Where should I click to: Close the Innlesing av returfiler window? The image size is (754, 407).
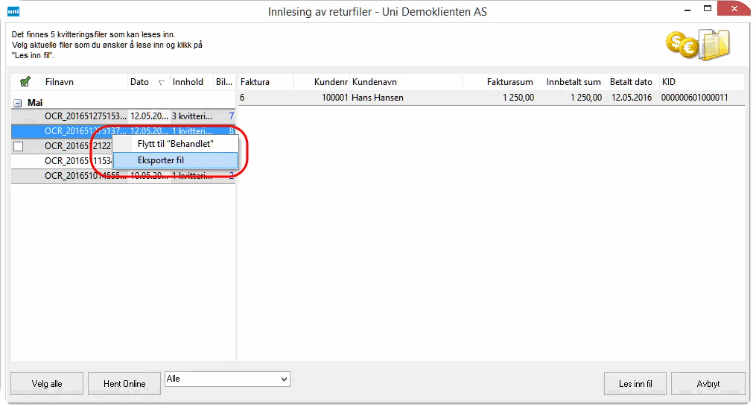(x=736, y=10)
